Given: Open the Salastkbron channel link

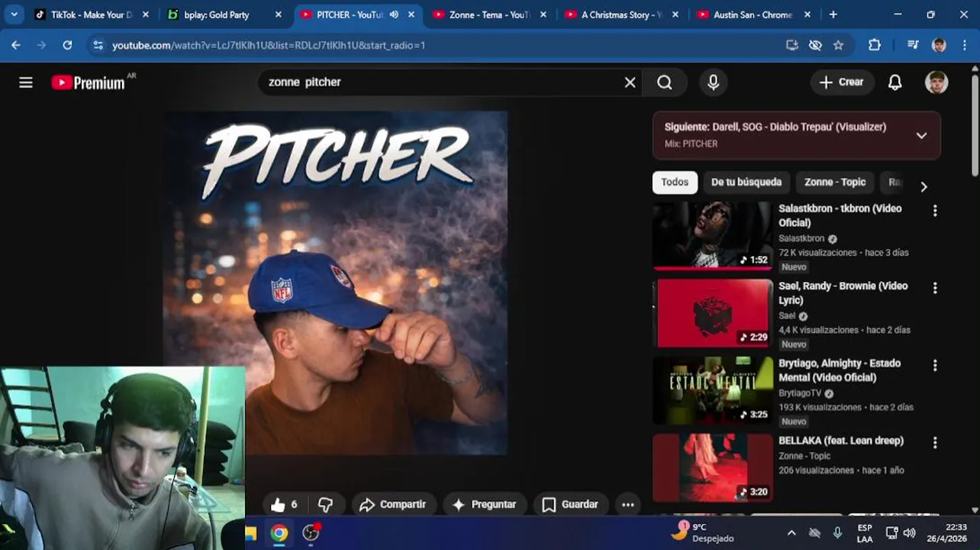Looking at the screenshot, I should tap(801, 239).
